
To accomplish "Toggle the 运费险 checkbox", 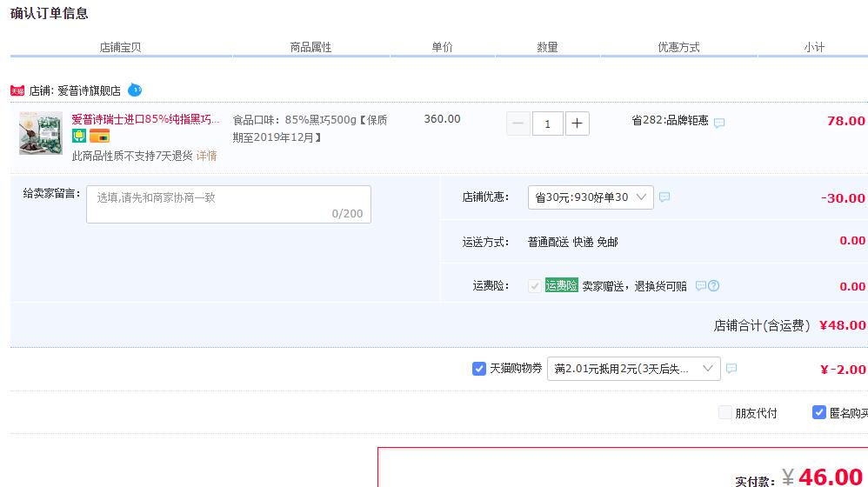I will click(x=535, y=285).
